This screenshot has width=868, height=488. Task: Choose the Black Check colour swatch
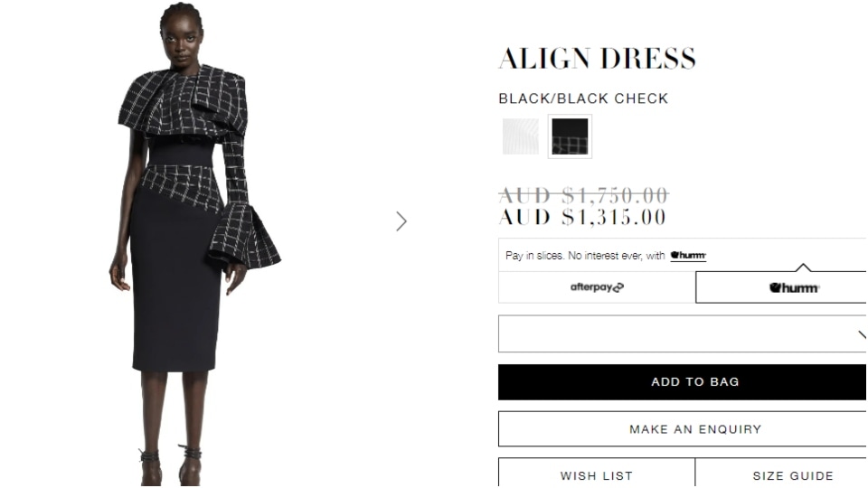point(570,136)
